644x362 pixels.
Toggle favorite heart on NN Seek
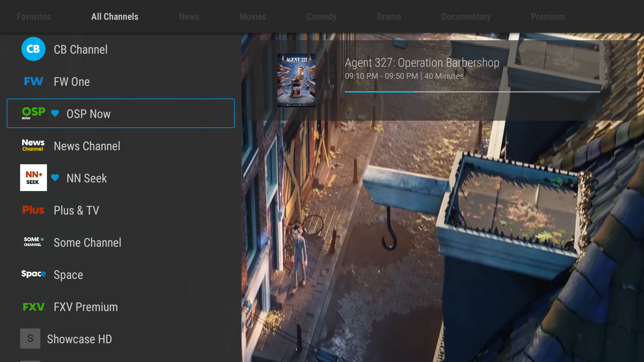coord(55,178)
